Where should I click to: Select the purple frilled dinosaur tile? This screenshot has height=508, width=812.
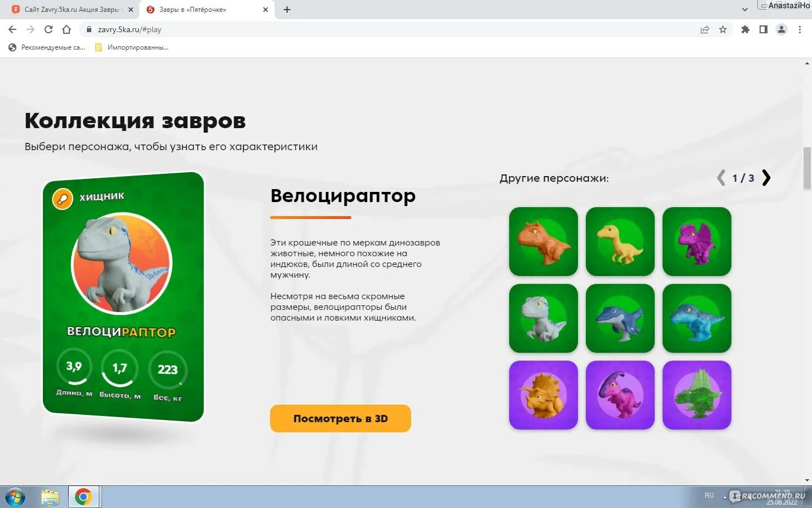click(697, 242)
